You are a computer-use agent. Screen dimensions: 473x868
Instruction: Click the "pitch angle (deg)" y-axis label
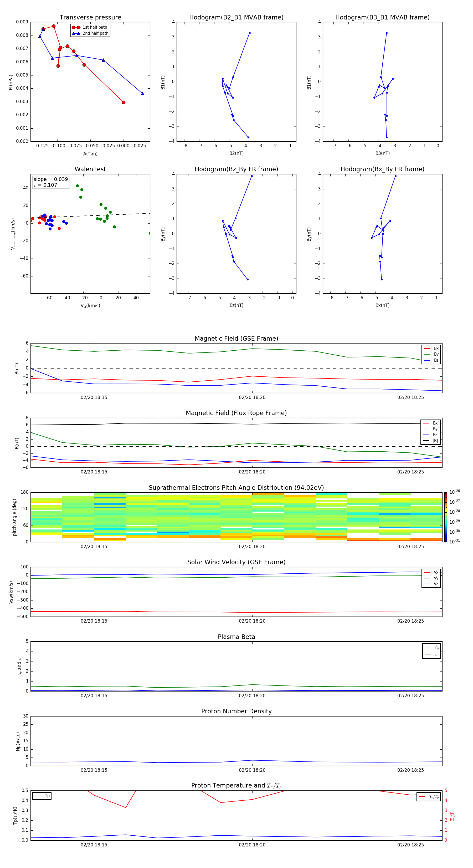[14, 517]
